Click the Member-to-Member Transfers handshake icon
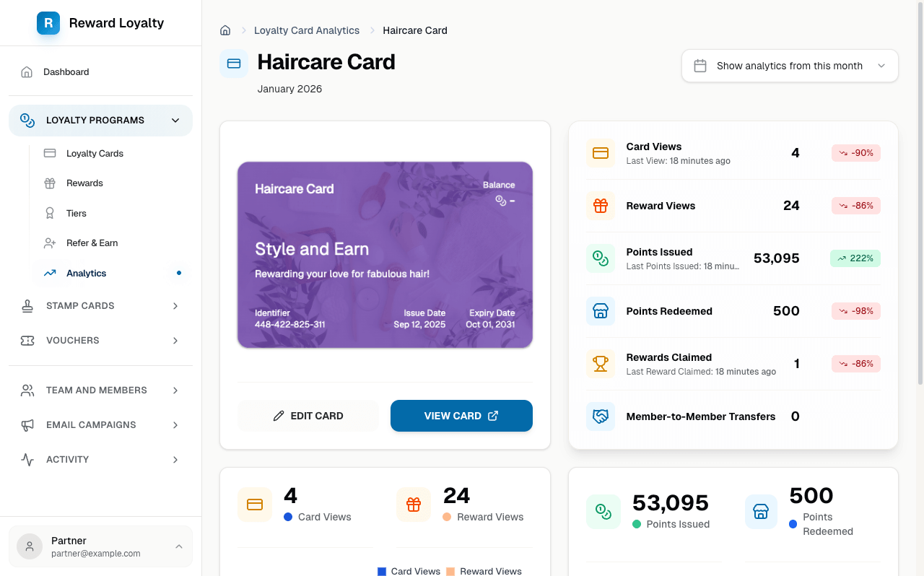The height and width of the screenshot is (576, 924). 601,416
